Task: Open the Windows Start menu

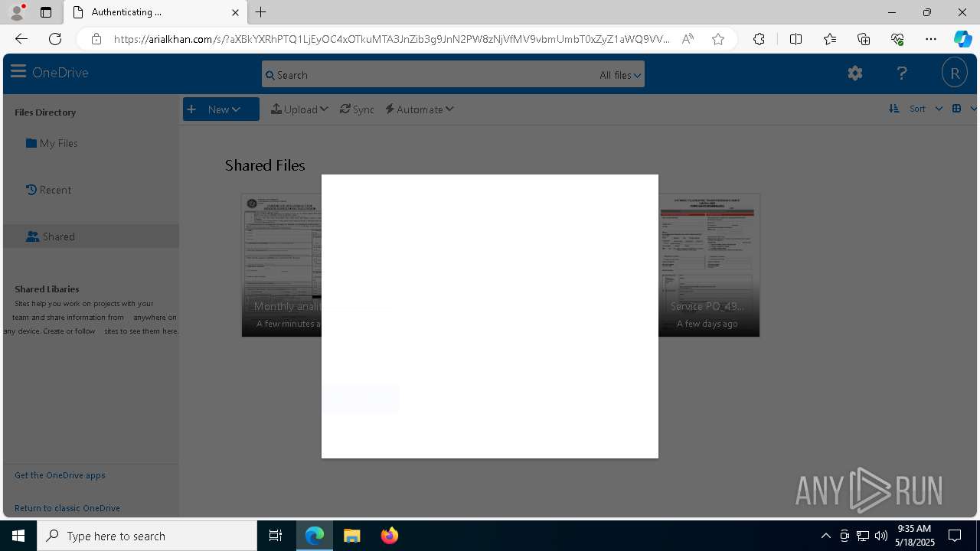Action: point(18,536)
